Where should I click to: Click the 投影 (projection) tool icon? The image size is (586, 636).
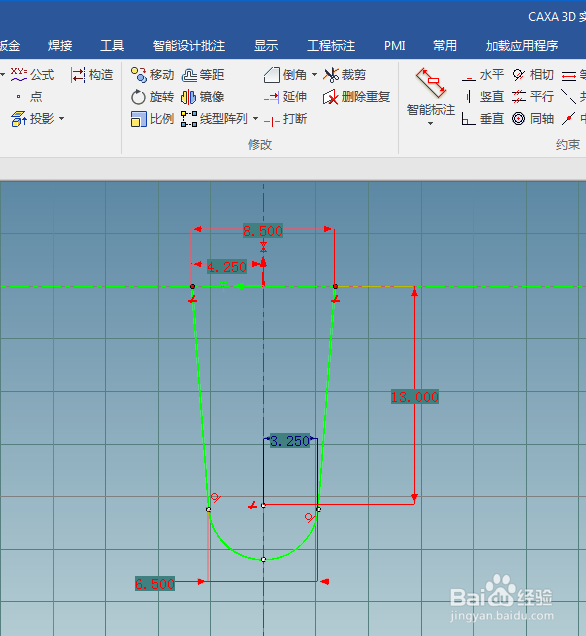click(x=19, y=118)
